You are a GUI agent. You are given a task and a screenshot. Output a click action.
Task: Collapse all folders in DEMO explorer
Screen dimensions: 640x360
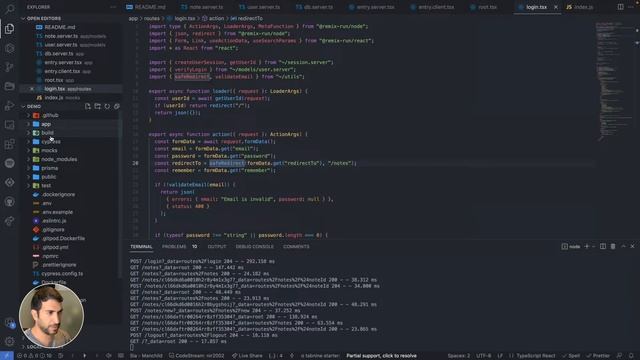117,106
